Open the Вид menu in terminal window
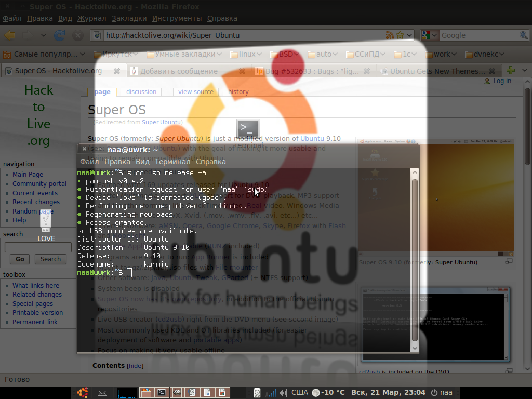Viewport: 532px width, 399px height. pyautogui.click(x=142, y=162)
